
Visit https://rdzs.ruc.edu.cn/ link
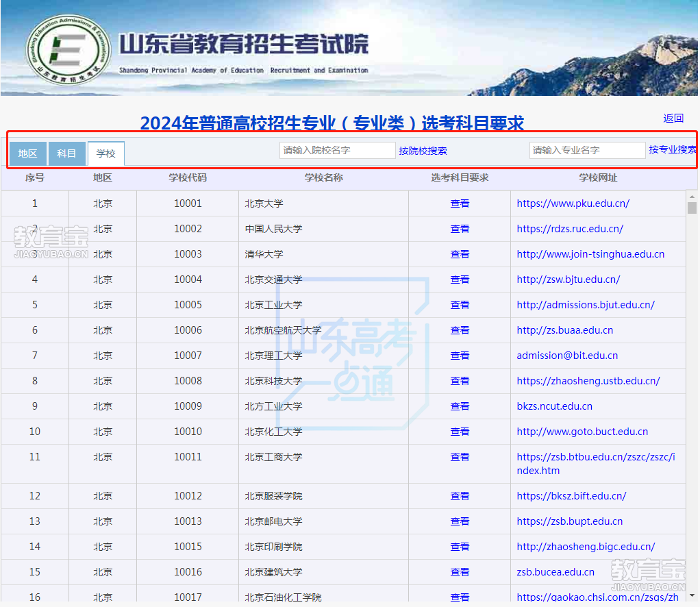tap(570, 229)
